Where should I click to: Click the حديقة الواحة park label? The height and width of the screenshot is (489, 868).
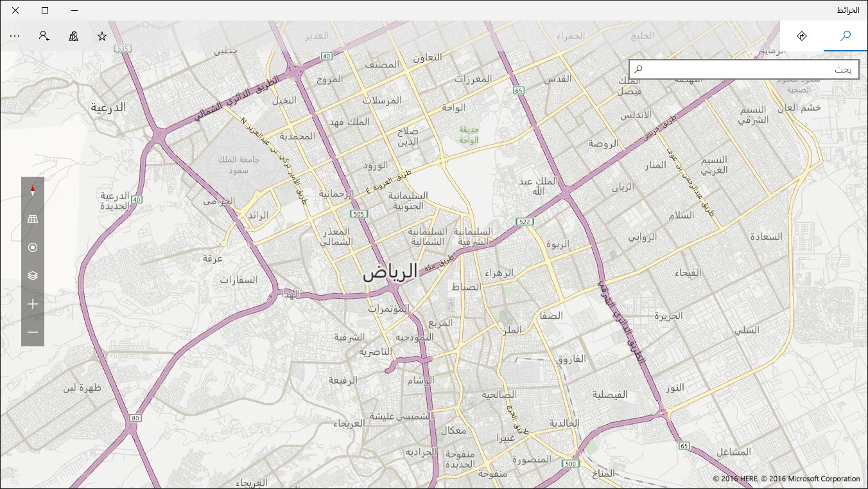(469, 134)
